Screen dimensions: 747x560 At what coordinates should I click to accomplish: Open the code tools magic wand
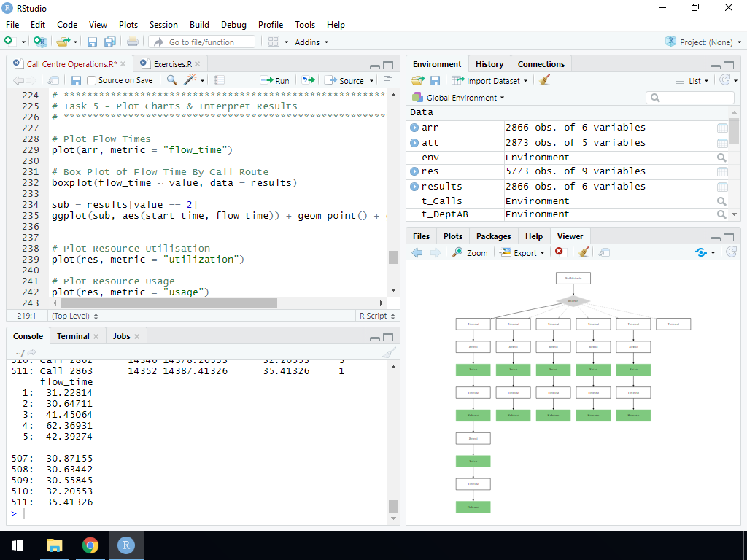click(x=190, y=80)
